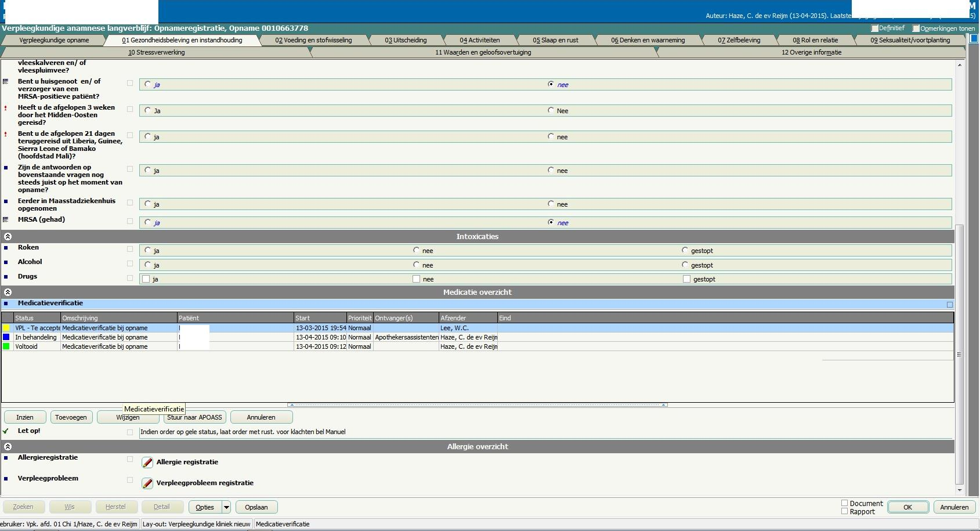The width and height of the screenshot is (980, 531).
Task: Click the Opslaan button
Action: tap(256, 507)
